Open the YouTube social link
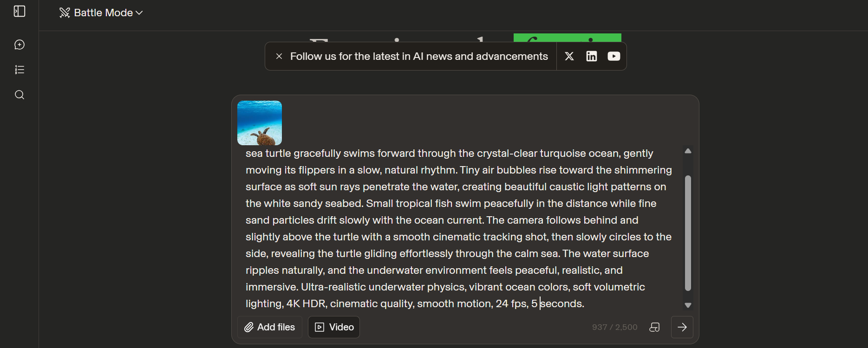Image resolution: width=868 pixels, height=348 pixels. 614,56
